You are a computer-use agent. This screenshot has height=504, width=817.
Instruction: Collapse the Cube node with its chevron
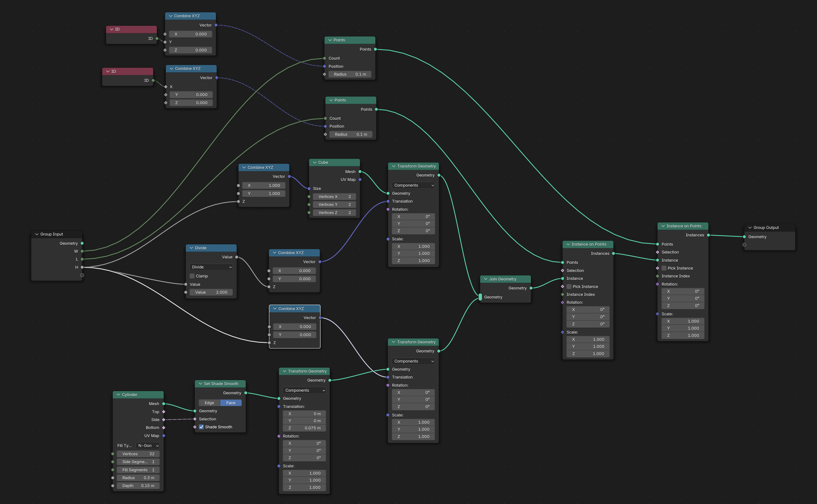pyautogui.click(x=315, y=162)
